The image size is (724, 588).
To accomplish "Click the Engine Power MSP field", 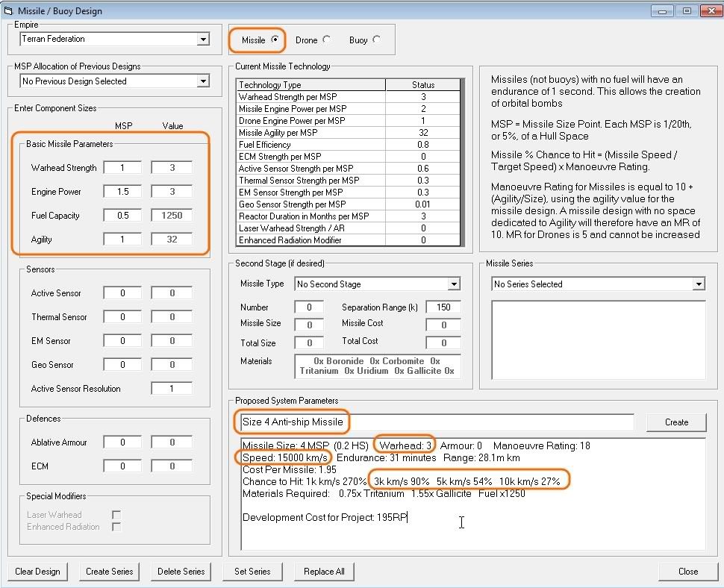I will coord(122,192).
